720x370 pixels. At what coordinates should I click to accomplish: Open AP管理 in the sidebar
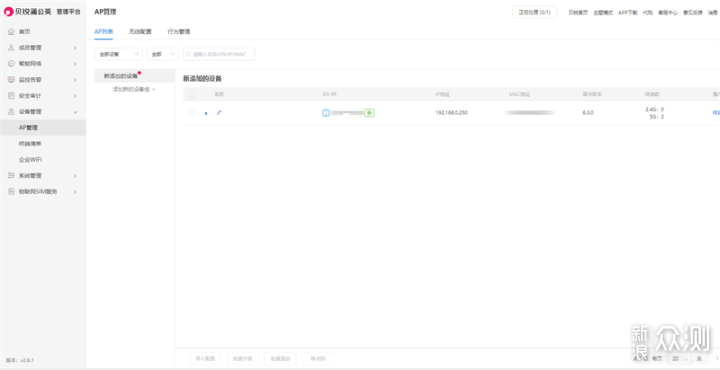(x=43, y=128)
